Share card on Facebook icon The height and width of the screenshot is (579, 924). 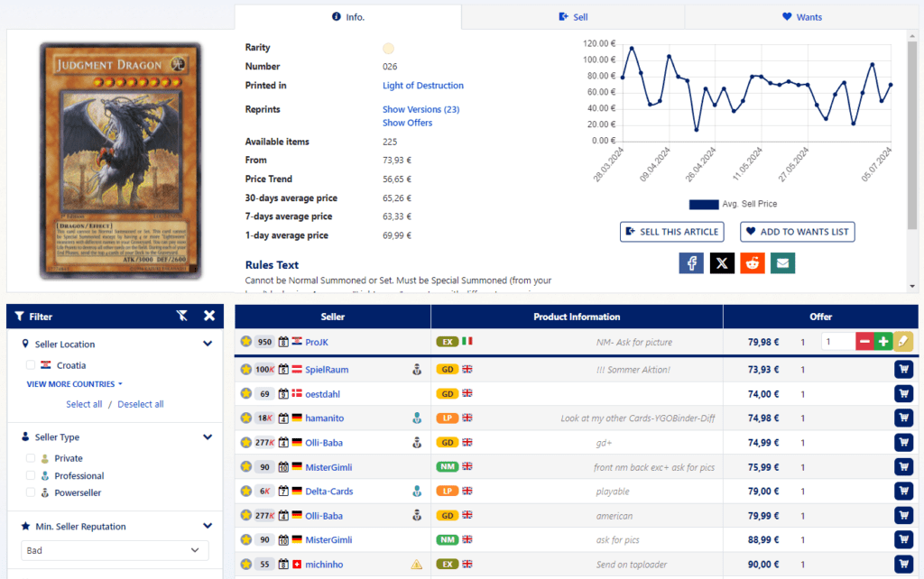tap(691, 262)
